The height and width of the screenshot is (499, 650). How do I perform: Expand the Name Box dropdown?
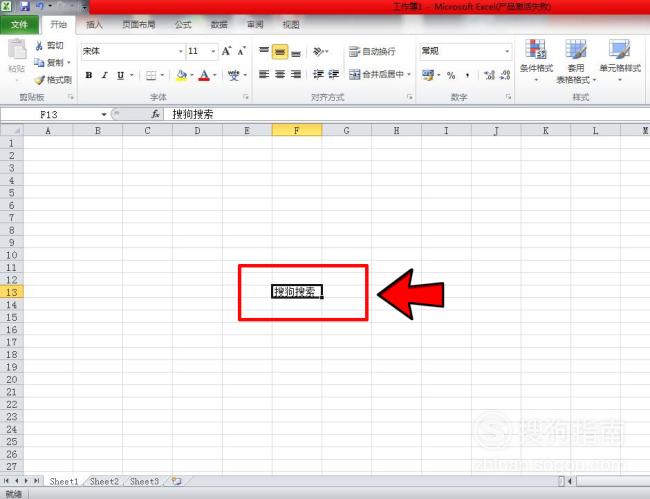point(104,114)
